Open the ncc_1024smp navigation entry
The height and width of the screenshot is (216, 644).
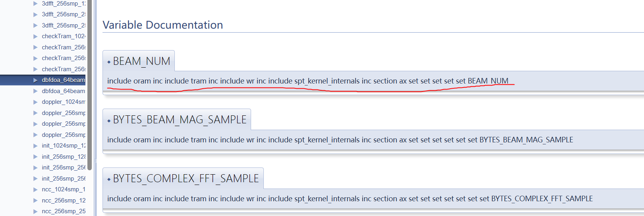[x=63, y=189]
